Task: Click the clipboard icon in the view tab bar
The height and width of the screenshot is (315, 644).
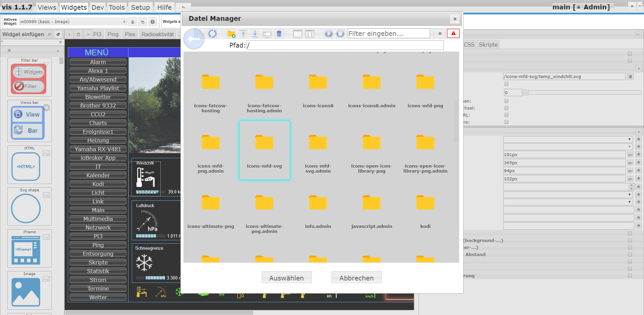Action: (x=78, y=34)
